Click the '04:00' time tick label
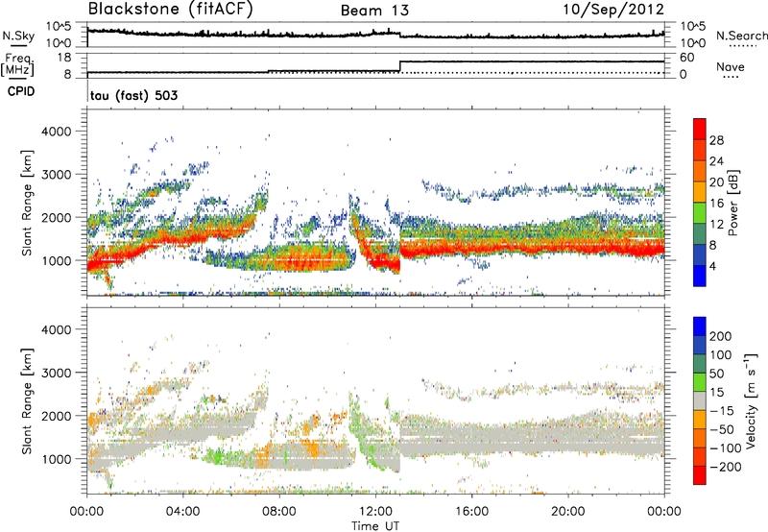768x532 pixels. point(183,512)
